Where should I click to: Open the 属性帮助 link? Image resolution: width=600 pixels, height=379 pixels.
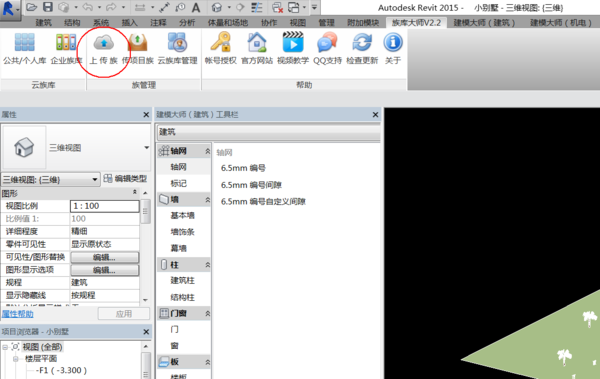18,314
